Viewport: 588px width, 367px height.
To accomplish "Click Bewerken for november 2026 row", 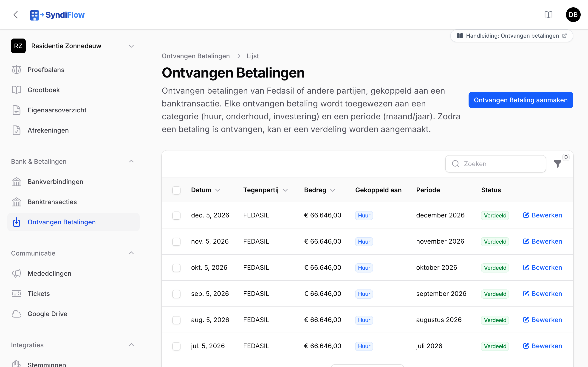I will [542, 241].
